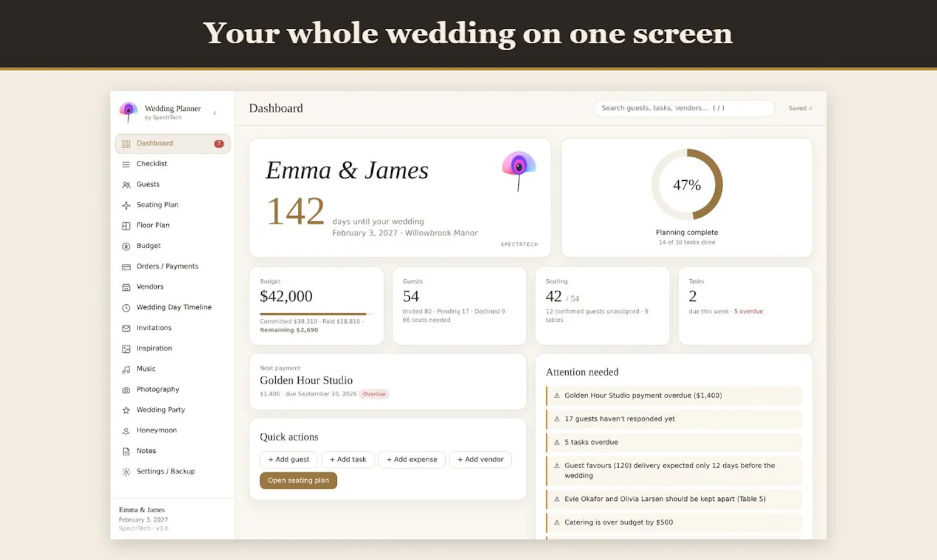Click the Notes document icon
This screenshot has height=560, width=937.
126,451
